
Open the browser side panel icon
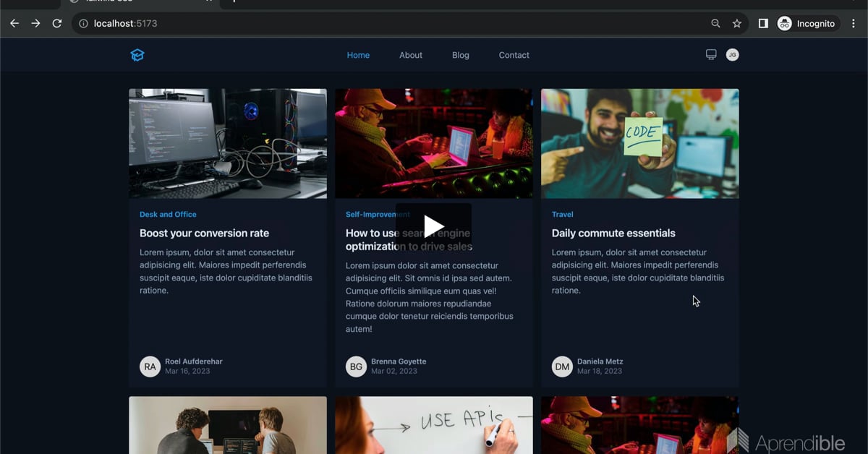763,23
